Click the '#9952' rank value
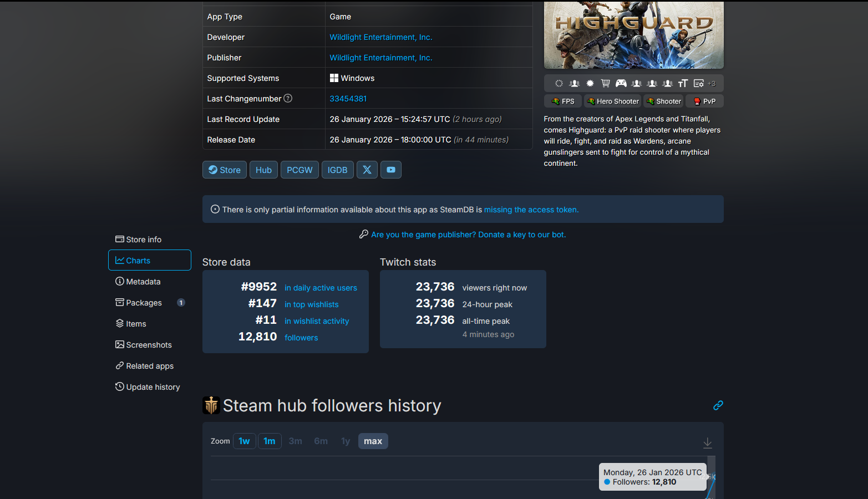 [x=259, y=287]
